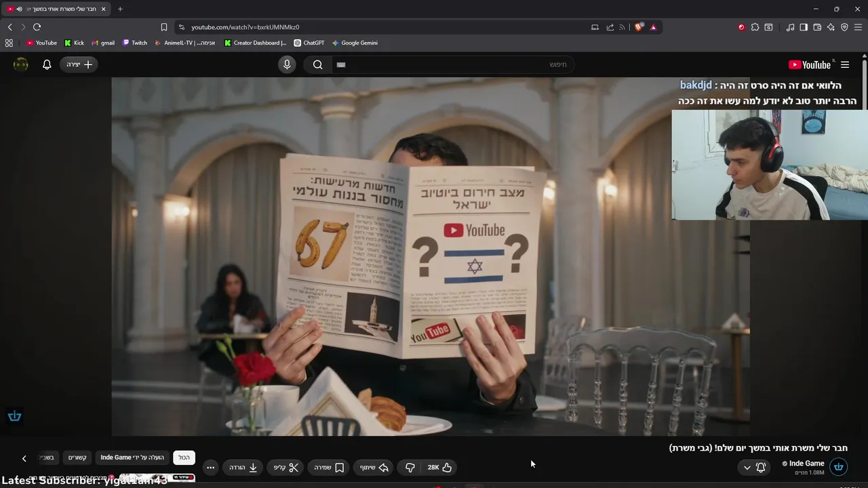
Task: Open the Inde Game channel name link
Action: [806, 464]
